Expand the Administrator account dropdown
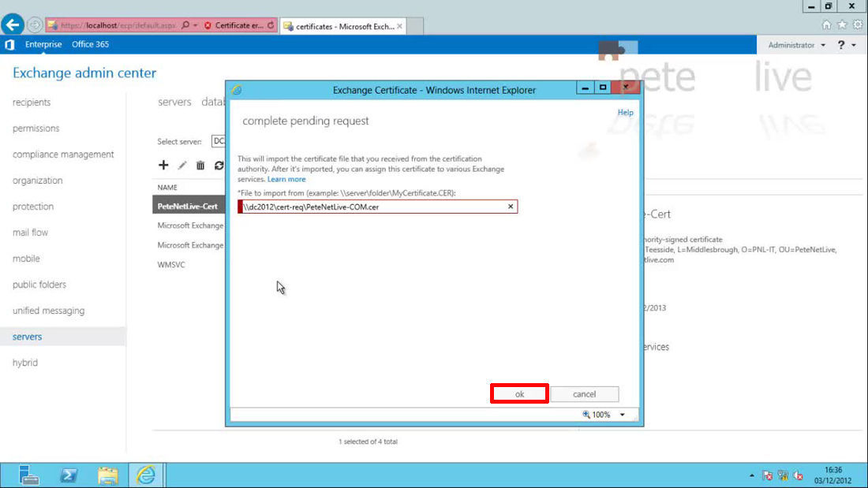 (797, 45)
